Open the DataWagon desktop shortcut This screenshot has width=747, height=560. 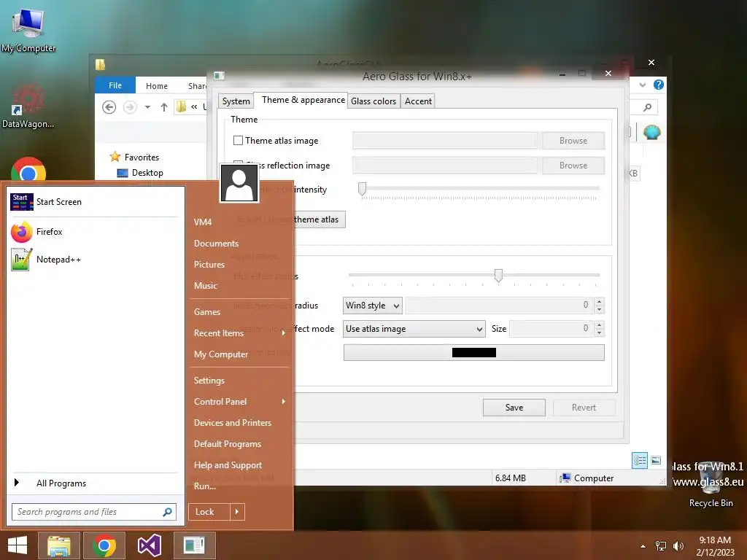click(28, 106)
